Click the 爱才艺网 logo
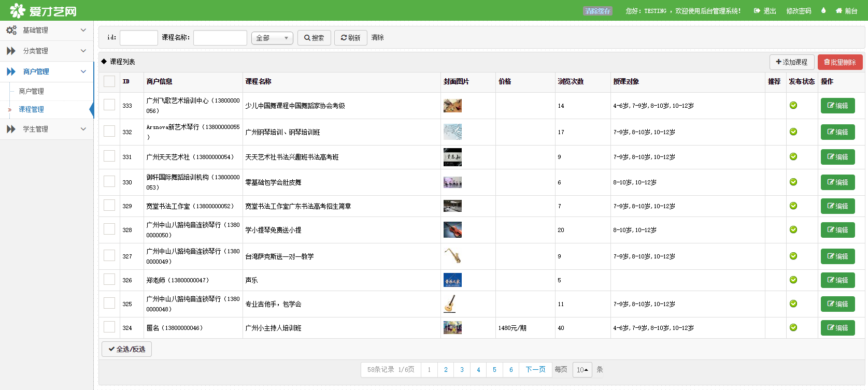Screen dimensions: 868x390 tap(44, 10)
